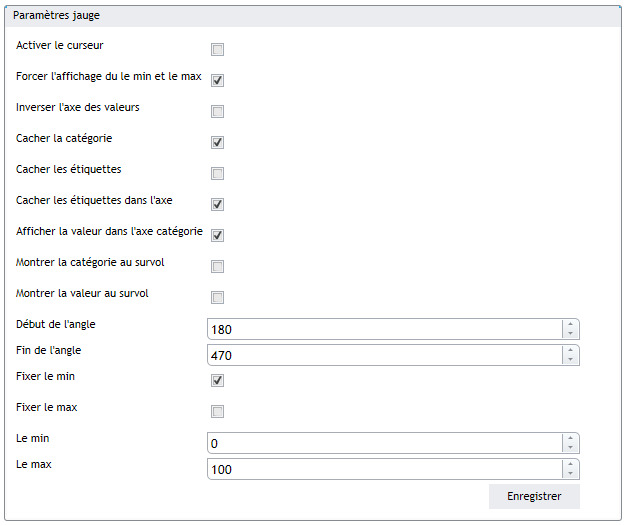The height and width of the screenshot is (526, 628).
Task: Uncheck the Fixer le min checkbox
Action: (x=217, y=381)
